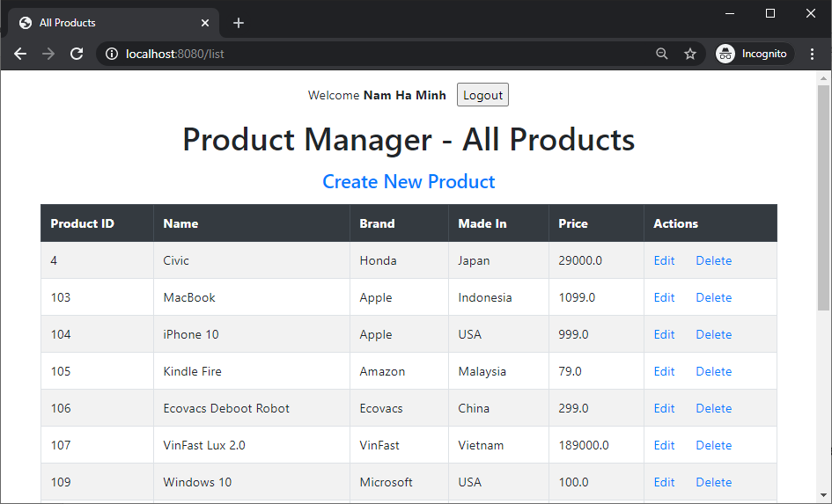Click the Product Manager - All Products heading
The height and width of the screenshot is (504, 832).
pyautogui.click(x=409, y=139)
